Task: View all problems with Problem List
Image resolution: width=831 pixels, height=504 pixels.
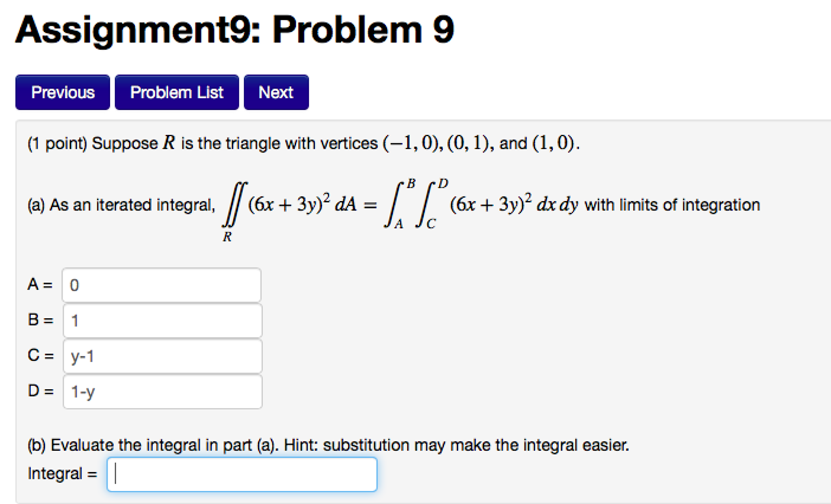Action: click(177, 93)
